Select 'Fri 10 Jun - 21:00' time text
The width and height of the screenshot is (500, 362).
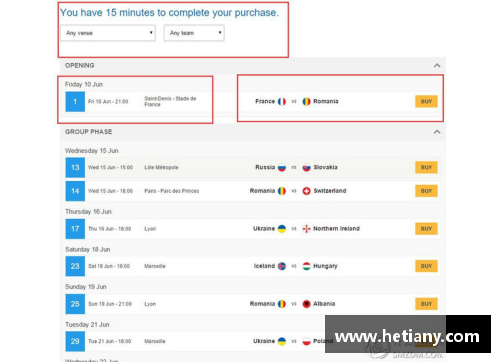[x=108, y=101]
